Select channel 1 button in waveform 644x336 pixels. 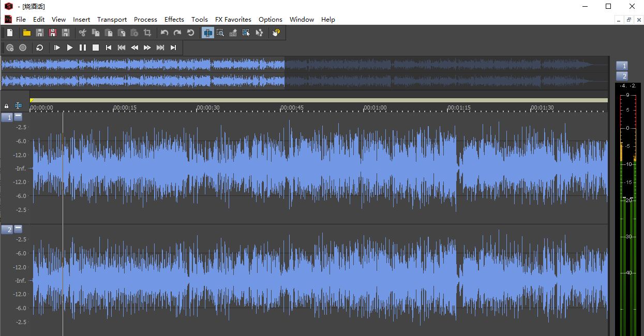click(x=7, y=117)
